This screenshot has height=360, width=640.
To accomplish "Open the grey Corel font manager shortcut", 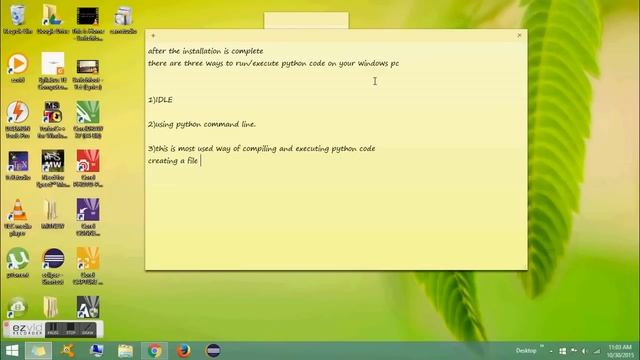I will [x=87, y=307].
